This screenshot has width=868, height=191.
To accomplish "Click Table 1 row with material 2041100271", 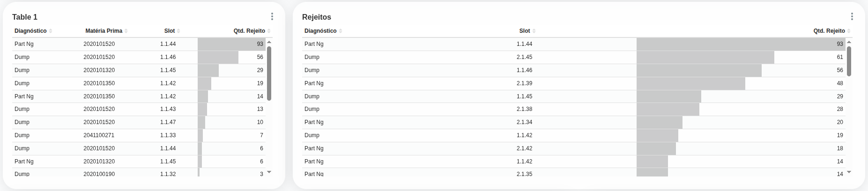I will point(99,135).
